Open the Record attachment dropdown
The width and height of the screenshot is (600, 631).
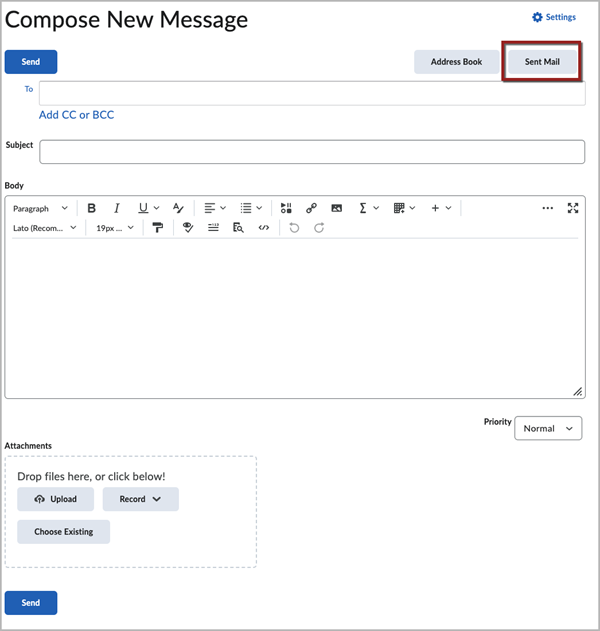140,499
